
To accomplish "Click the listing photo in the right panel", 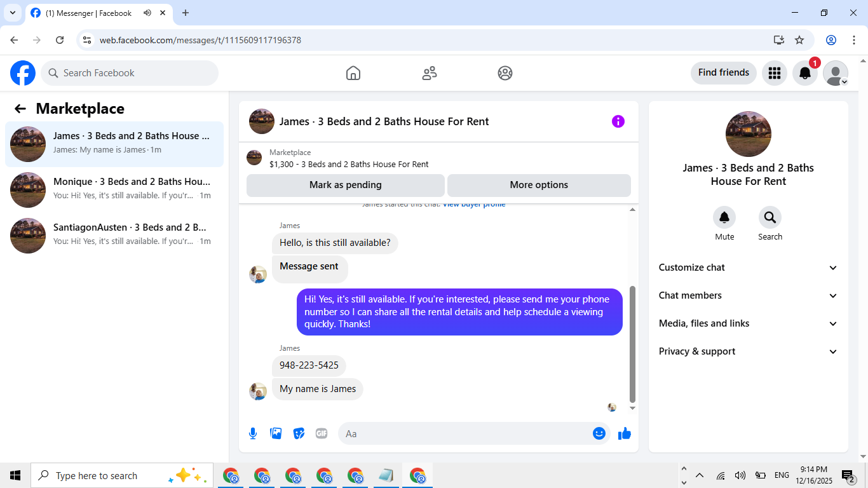I will (x=749, y=134).
